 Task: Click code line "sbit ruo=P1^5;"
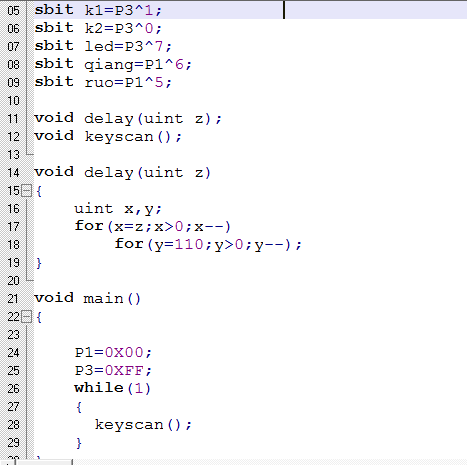coord(103,82)
